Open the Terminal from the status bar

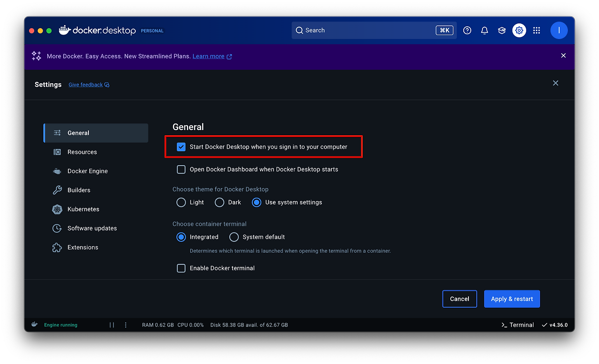[x=517, y=325]
